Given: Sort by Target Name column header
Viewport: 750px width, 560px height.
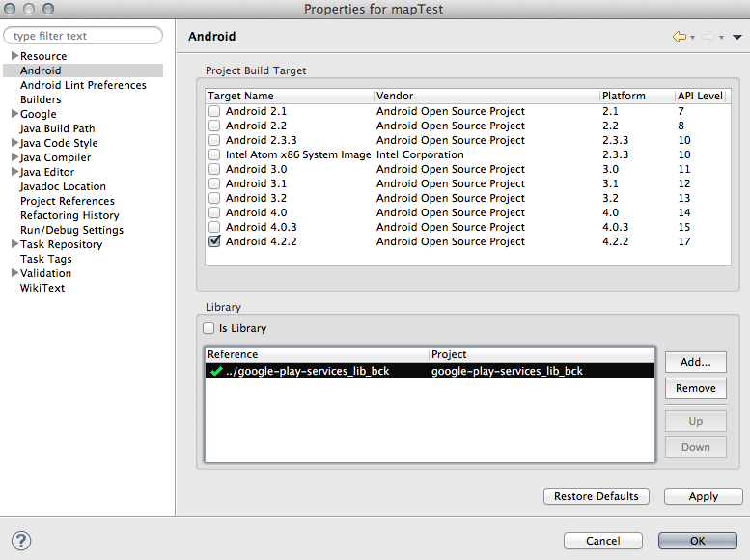Looking at the screenshot, I should [x=290, y=96].
